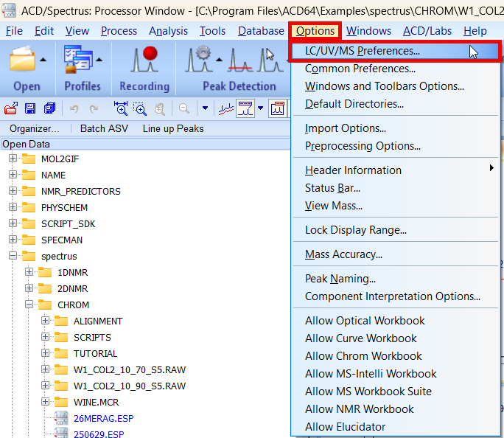Click the Open folder icon
Viewport: 504px width, 438px height.
[x=22, y=58]
